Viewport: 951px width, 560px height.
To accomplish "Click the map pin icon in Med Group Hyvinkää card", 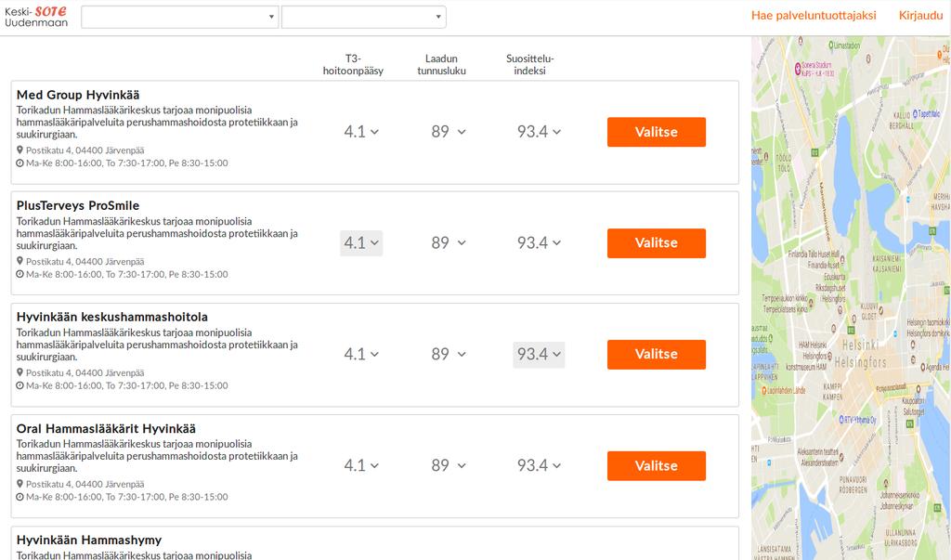I will pos(20,150).
